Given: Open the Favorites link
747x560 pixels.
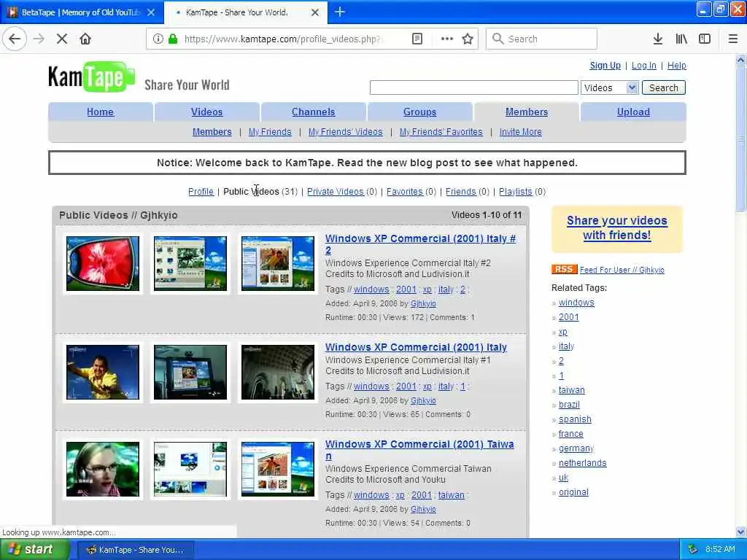Looking at the screenshot, I should [x=404, y=192].
